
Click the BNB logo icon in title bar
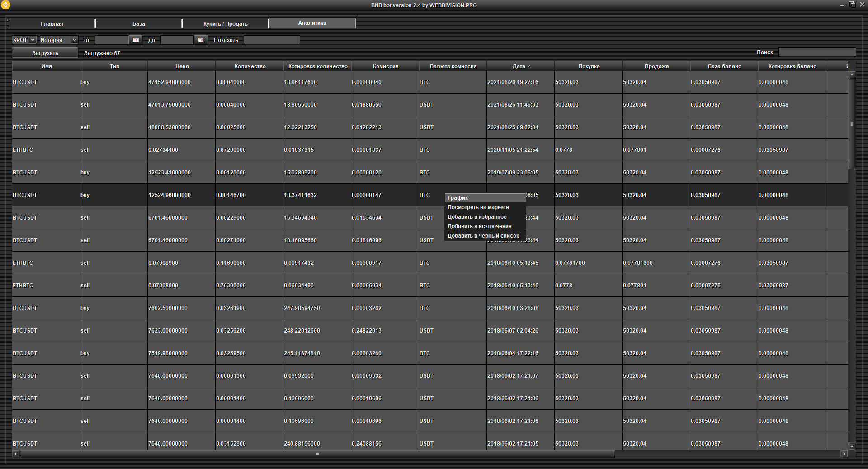[x=5, y=5]
